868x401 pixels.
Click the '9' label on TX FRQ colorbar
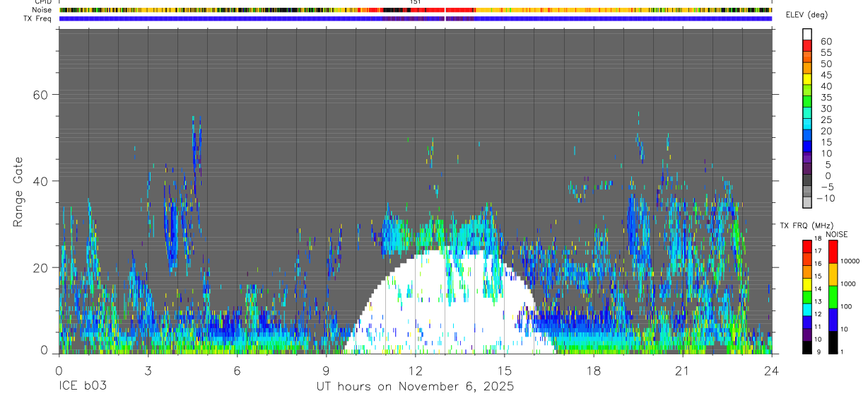tap(818, 351)
